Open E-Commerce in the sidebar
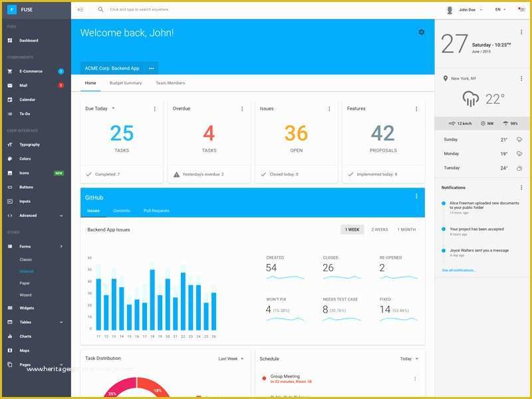 pyautogui.click(x=31, y=71)
